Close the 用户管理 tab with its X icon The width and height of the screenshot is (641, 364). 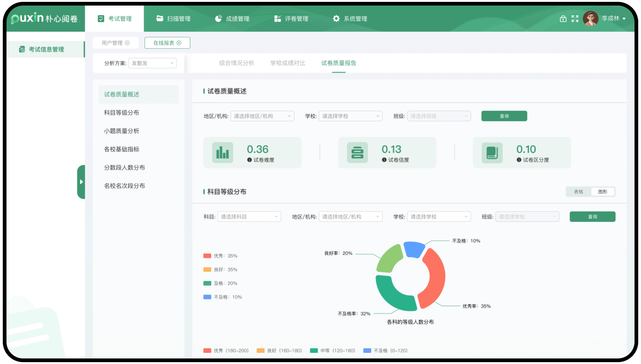tap(127, 43)
